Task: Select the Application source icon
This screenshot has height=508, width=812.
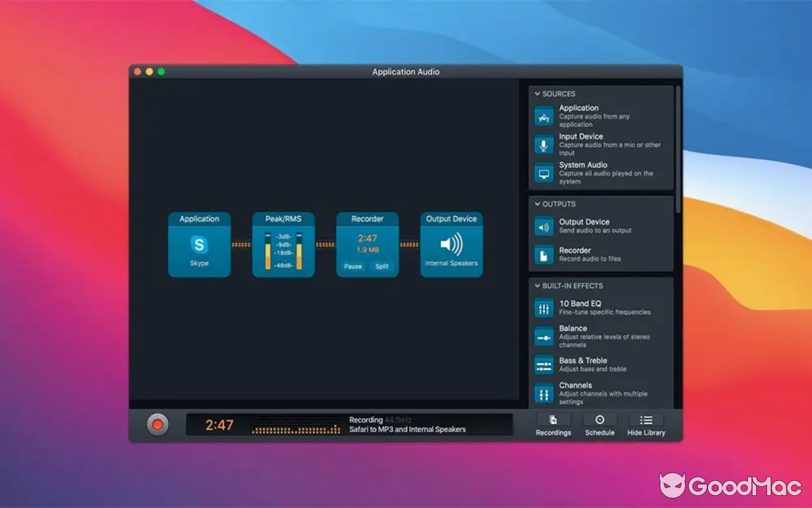Action: click(543, 116)
